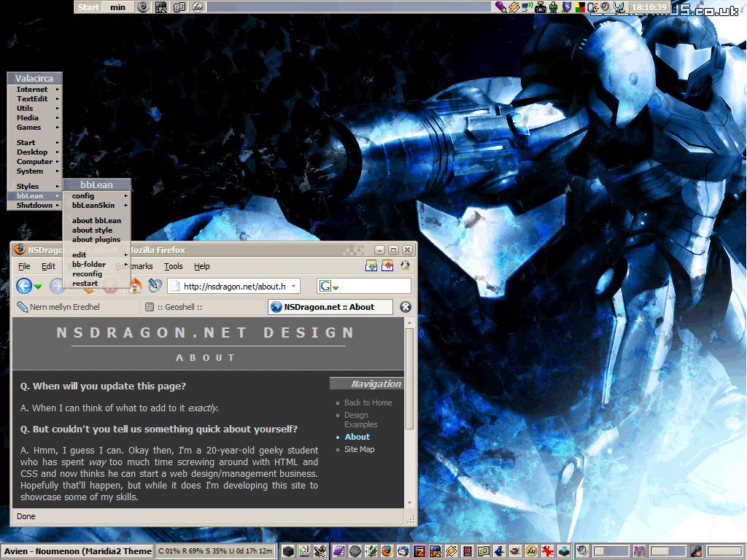
Task: Click the red upload arrow toolbar icon
Action: click(387, 265)
